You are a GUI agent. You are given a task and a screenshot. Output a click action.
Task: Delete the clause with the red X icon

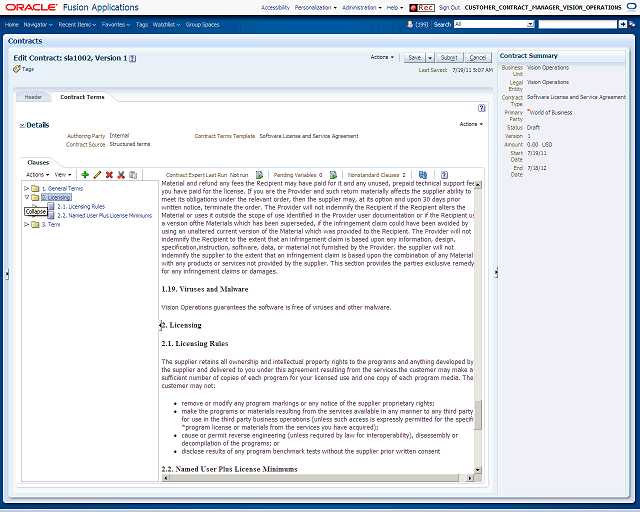(x=109, y=175)
